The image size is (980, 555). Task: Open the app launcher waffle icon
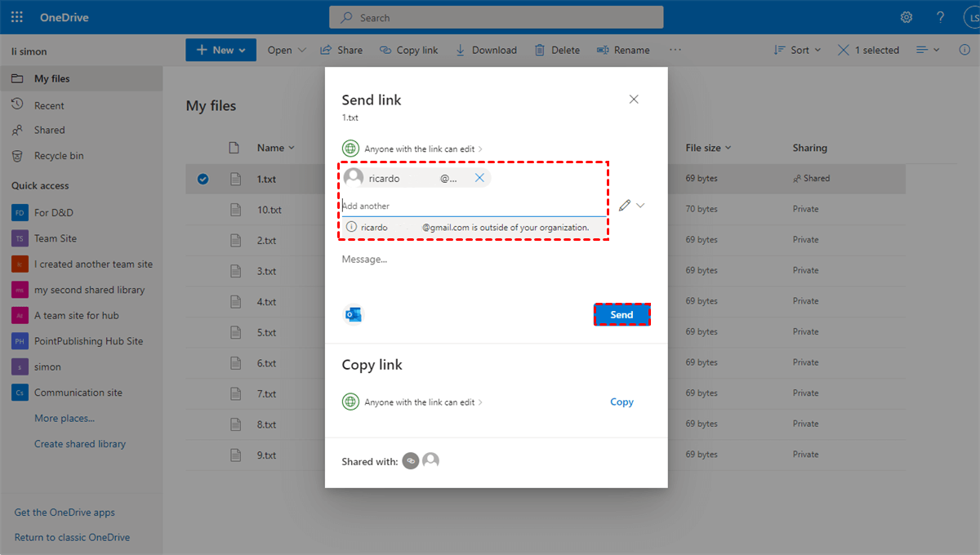click(x=17, y=17)
